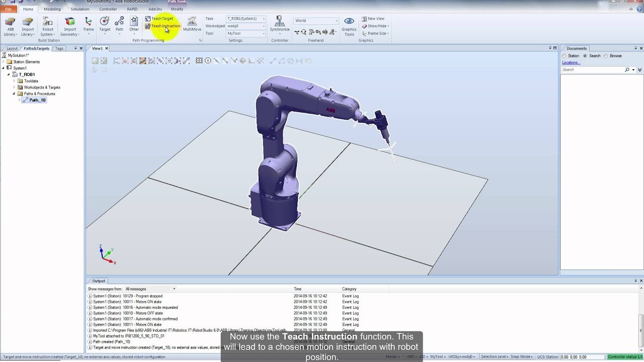Open Graphics Tools
The width and height of the screenshot is (644, 362).
(x=349, y=26)
